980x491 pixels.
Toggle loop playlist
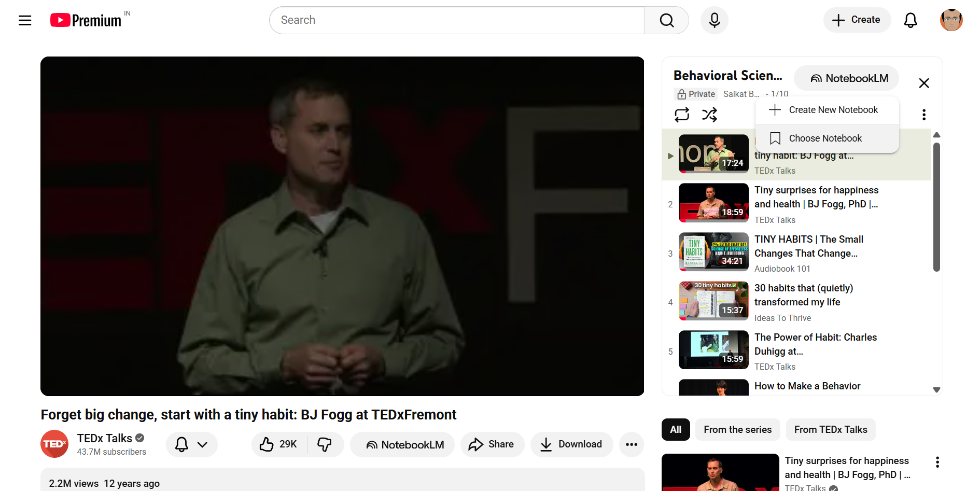click(682, 115)
